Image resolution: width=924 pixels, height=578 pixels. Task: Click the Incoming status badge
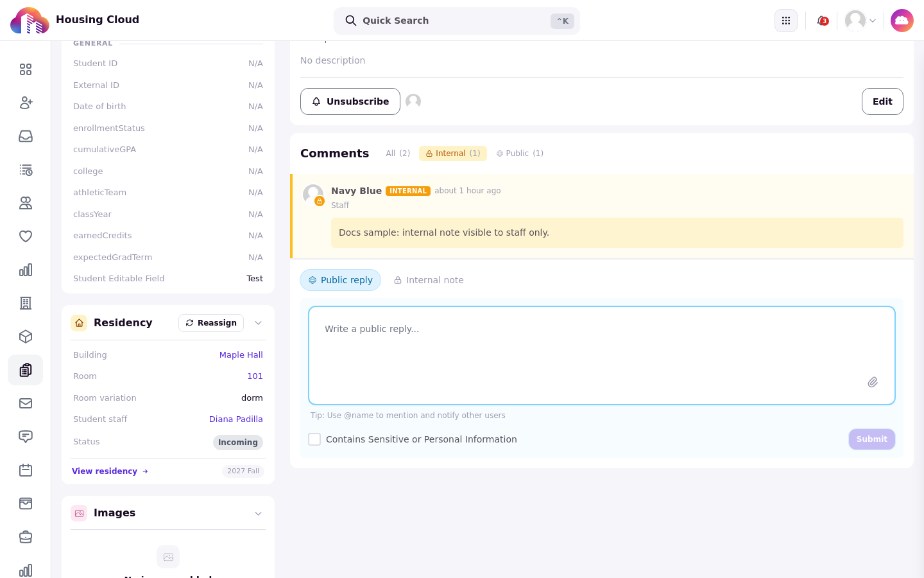[238, 442]
